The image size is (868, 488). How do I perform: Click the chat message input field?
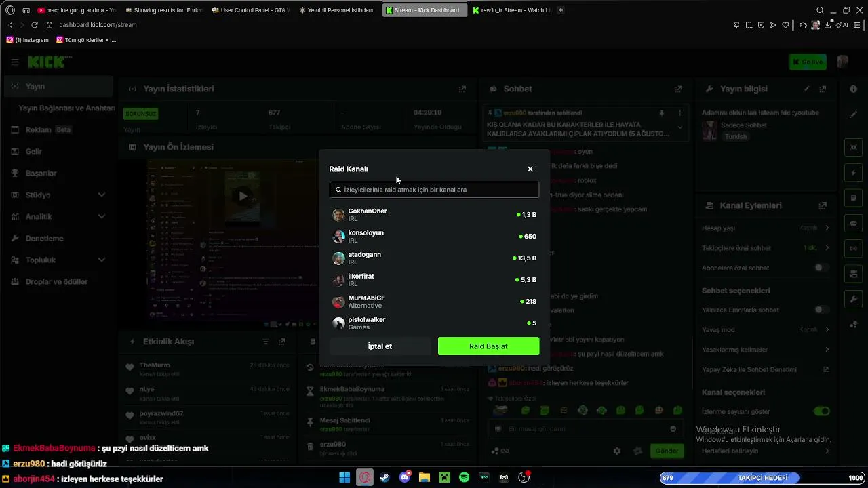[x=583, y=429]
